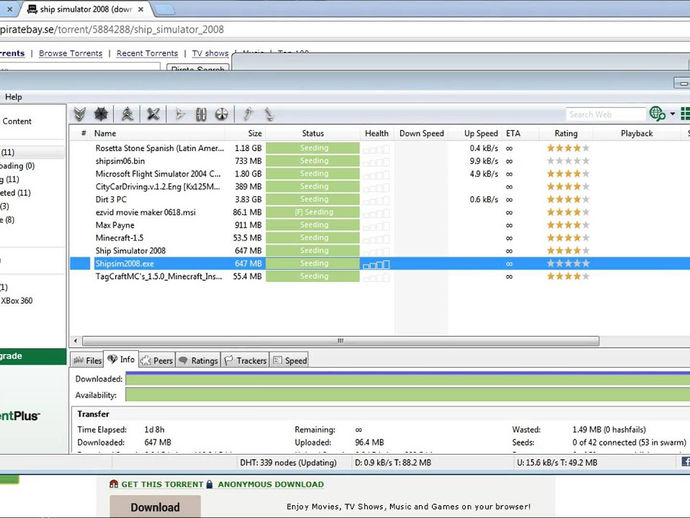This screenshot has width=690, height=518.
Task: Focus the Search Web input field
Action: [x=606, y=114]
